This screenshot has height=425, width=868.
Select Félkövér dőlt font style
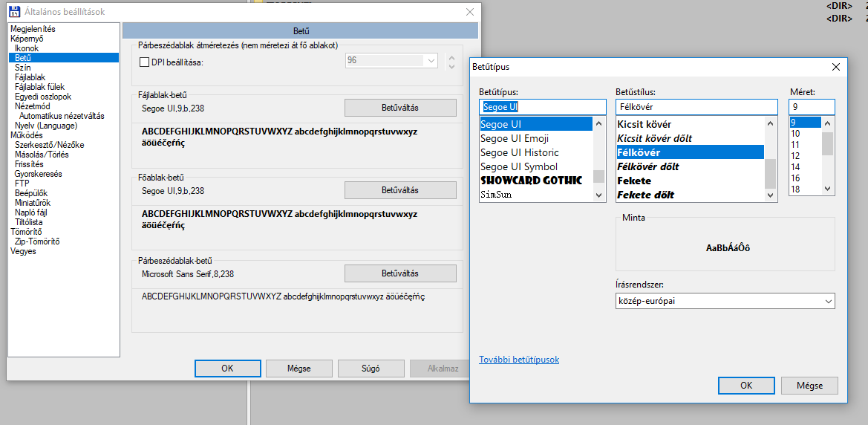647,166
